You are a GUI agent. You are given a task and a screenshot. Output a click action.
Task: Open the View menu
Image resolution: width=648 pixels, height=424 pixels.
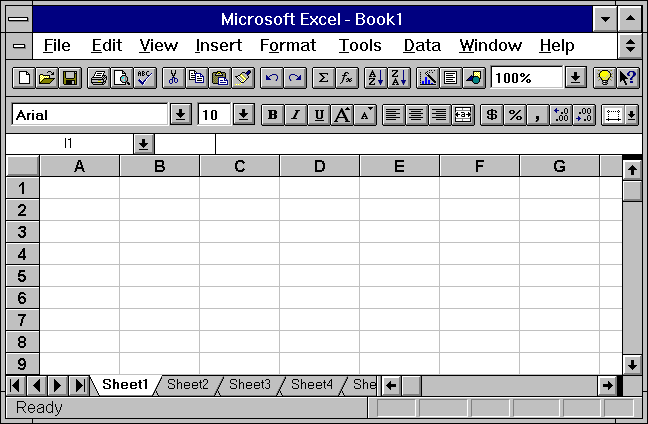pos(158,45)
